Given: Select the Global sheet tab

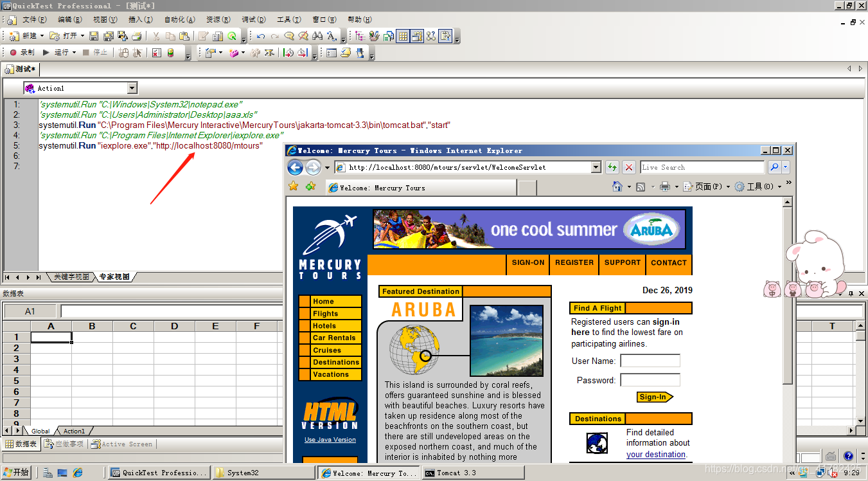Looking at the screenshot, I should pyautogui.click(x=40, y=431).
